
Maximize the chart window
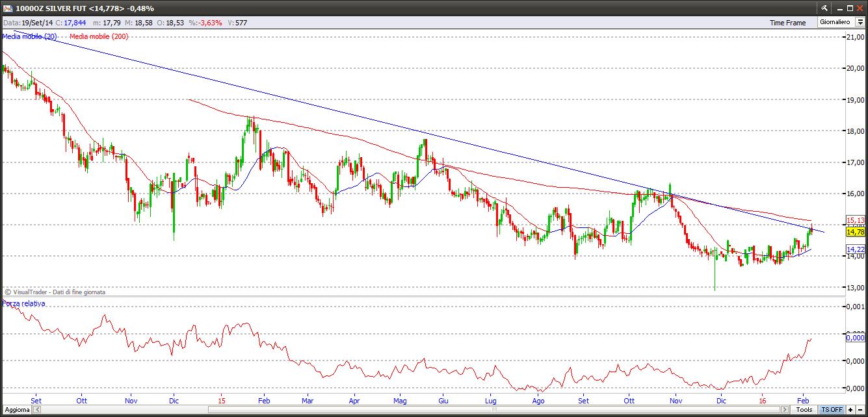(848, 8)
